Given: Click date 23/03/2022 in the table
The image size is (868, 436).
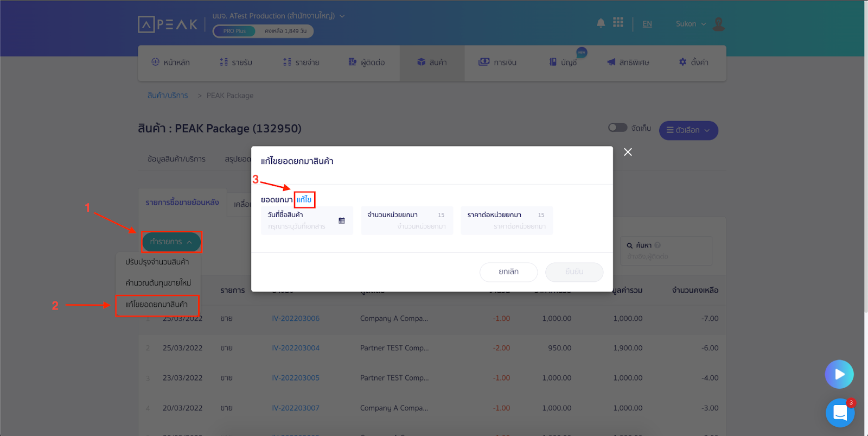Looking at the screenshot, I should click(x=182, y=378).
